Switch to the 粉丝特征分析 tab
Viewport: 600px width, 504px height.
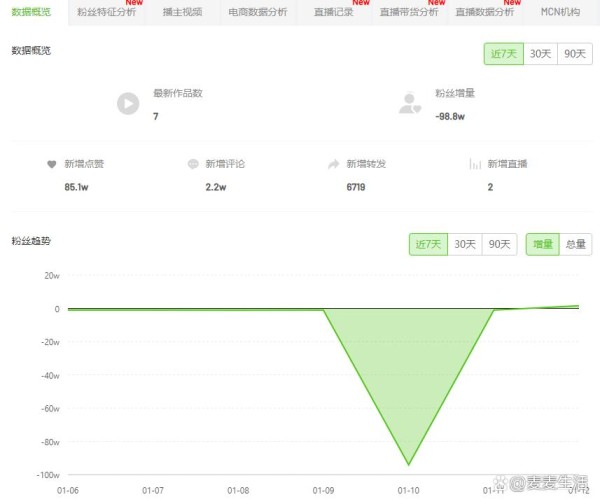click(106, 12)
